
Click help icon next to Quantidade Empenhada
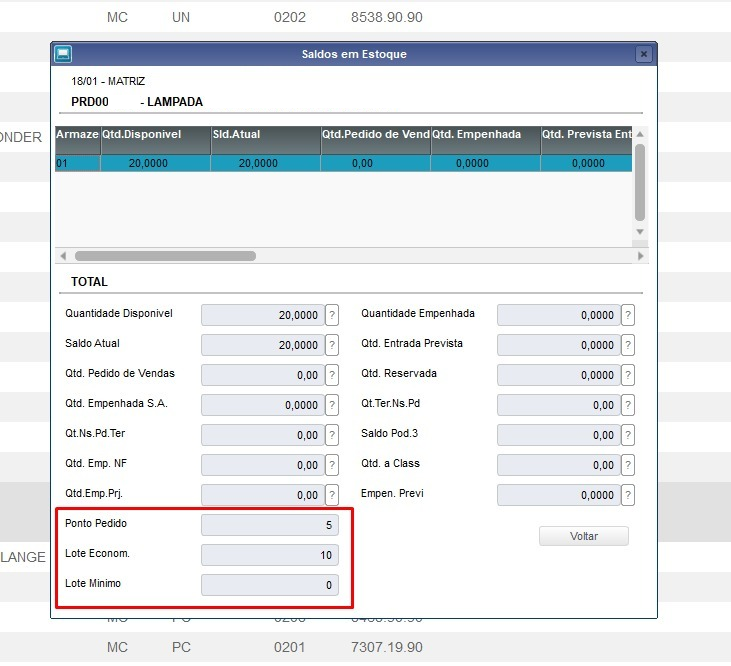(x=628, y=315)
